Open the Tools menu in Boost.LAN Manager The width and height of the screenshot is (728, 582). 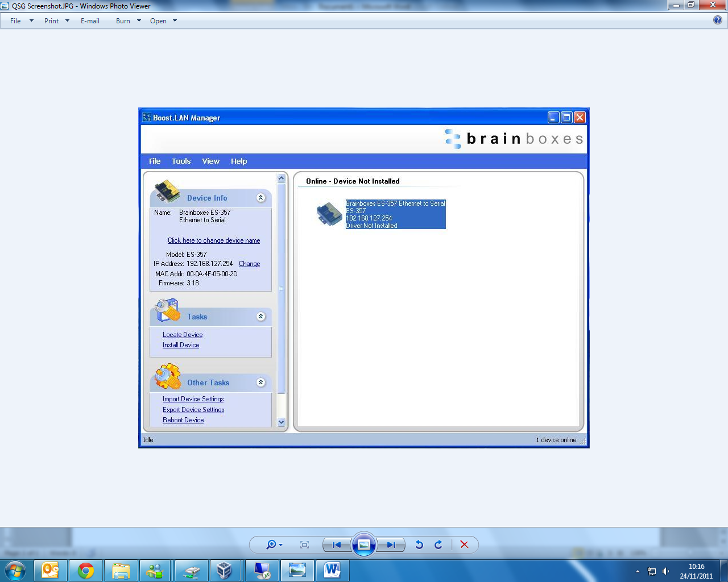pyautogui.click(x=181, y=161)
